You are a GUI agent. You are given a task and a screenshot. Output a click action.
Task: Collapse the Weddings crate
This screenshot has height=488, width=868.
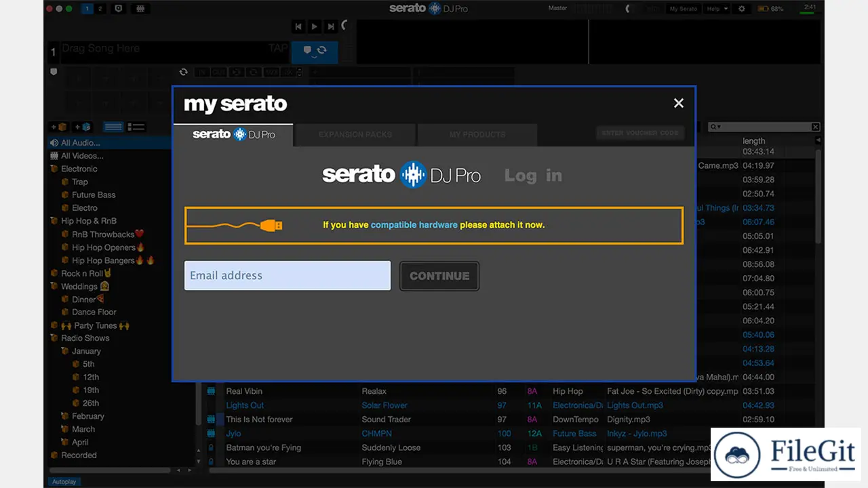click(x=54, y=286)
